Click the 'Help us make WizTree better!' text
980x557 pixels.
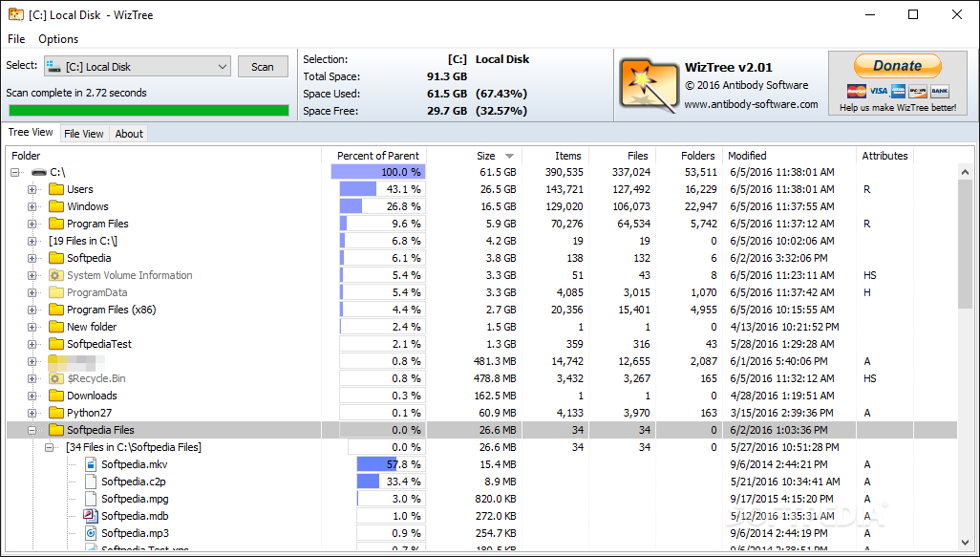[898, 108]
